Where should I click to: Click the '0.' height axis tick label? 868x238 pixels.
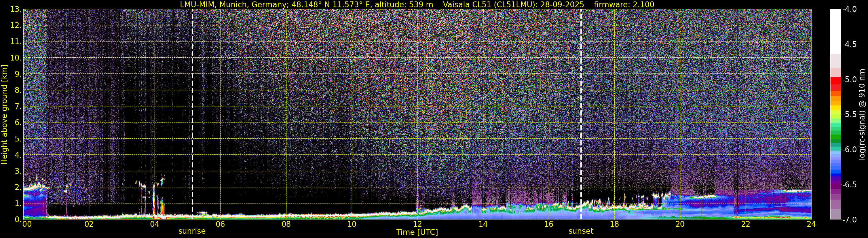pos(18,220)
